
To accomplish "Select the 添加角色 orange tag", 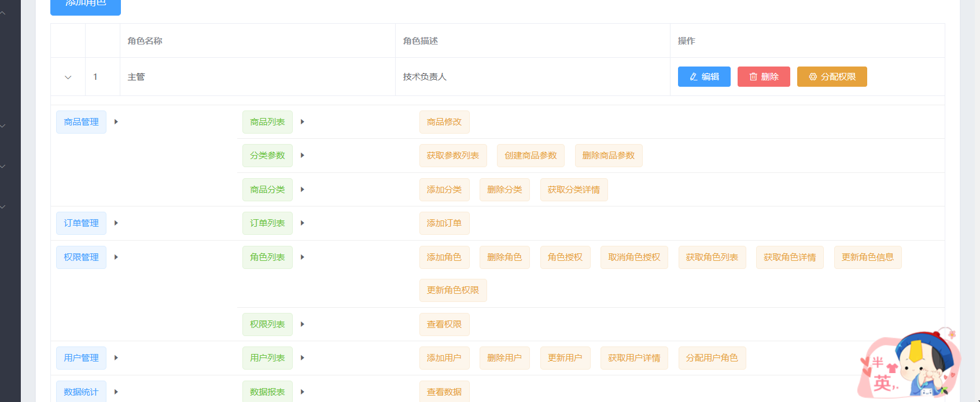I will point(444,257).
